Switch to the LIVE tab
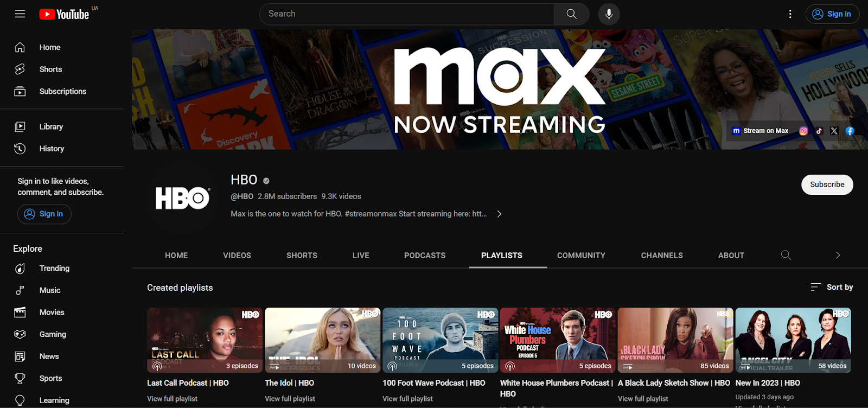 (x=361, y=255)
